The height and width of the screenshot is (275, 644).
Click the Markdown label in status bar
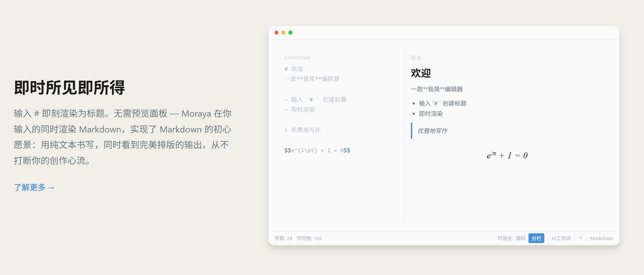click(602, 238)
